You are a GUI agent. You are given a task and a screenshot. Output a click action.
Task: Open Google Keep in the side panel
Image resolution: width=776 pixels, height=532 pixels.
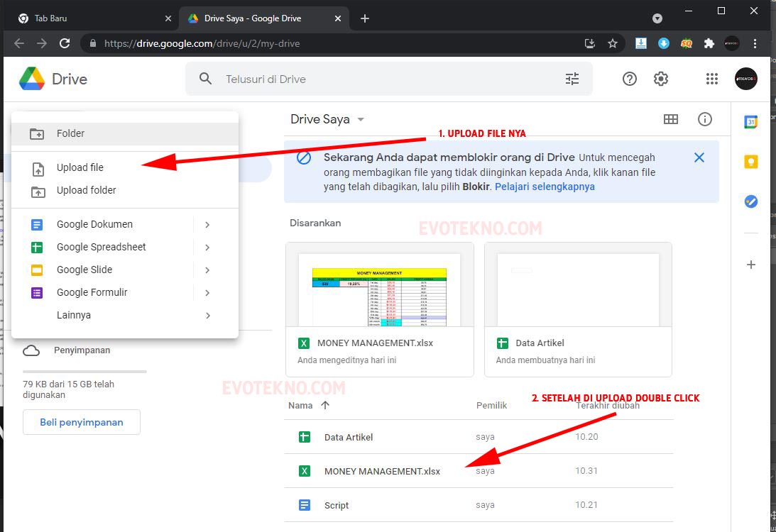click(750, 162)
